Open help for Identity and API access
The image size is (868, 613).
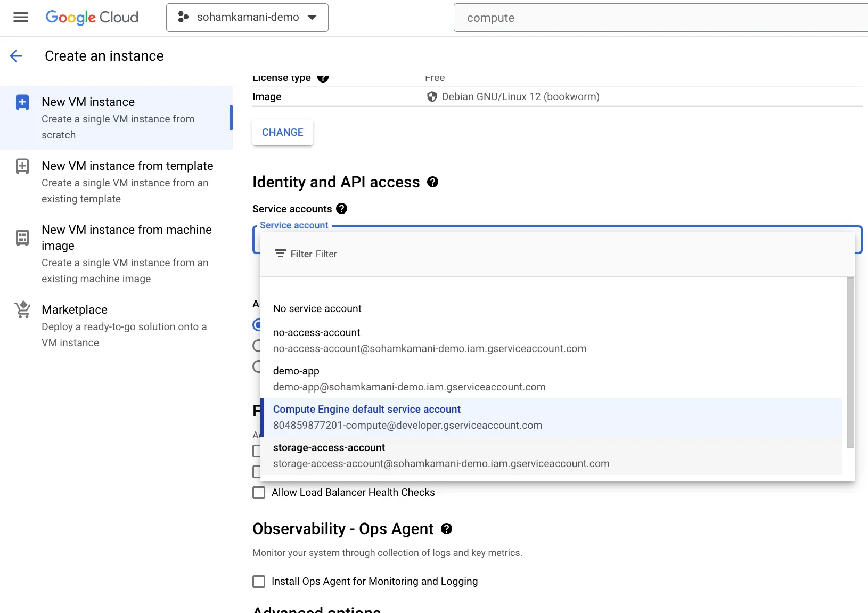pyautogui.click(x=432, y=182)
